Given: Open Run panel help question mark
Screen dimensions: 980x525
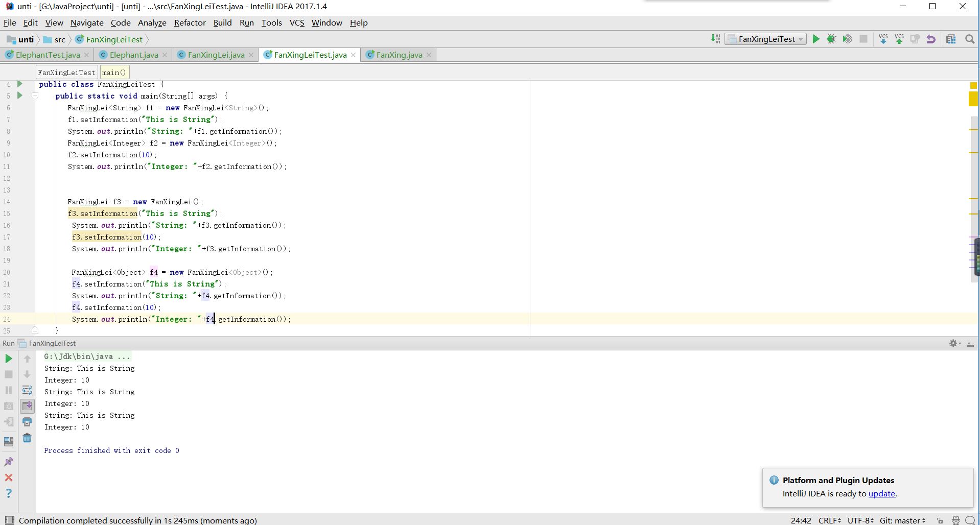Looking at the screenshot, I should coord(9,493).
